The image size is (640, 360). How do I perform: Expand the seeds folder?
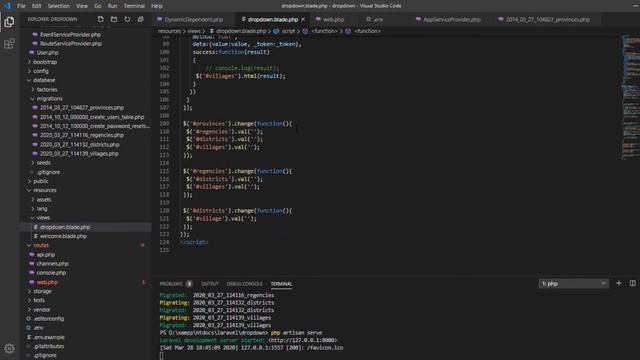pyautogui.click(x=44, y=162)
